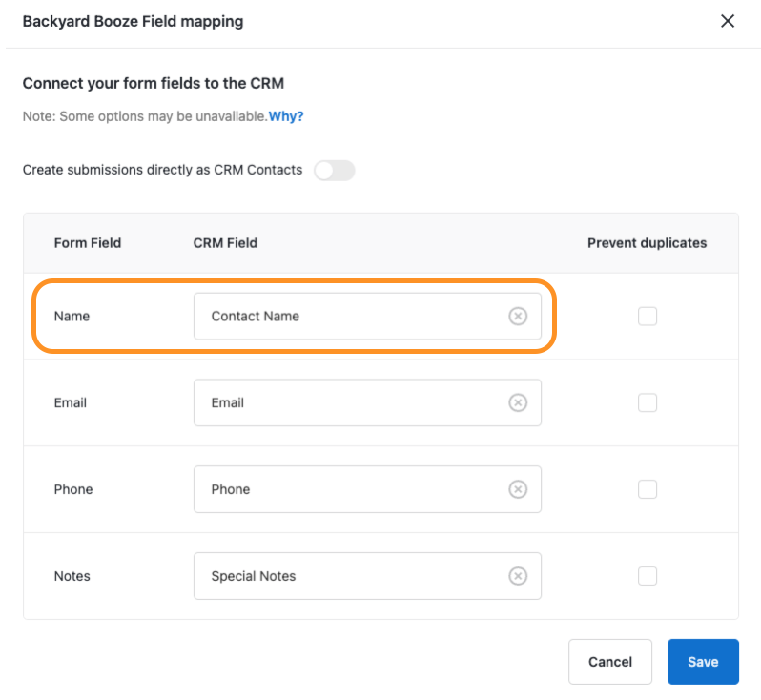Open the Why? help link

click(286, 116)
